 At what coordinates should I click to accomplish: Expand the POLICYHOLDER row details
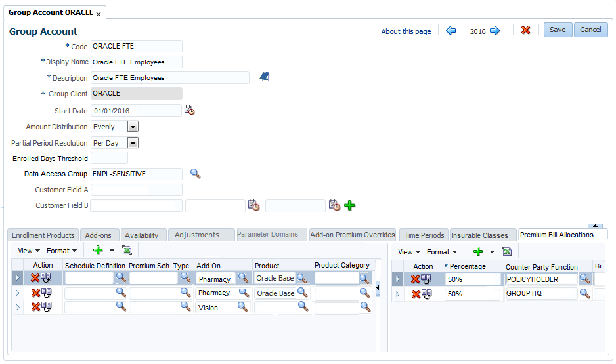(x=397, y=279)
